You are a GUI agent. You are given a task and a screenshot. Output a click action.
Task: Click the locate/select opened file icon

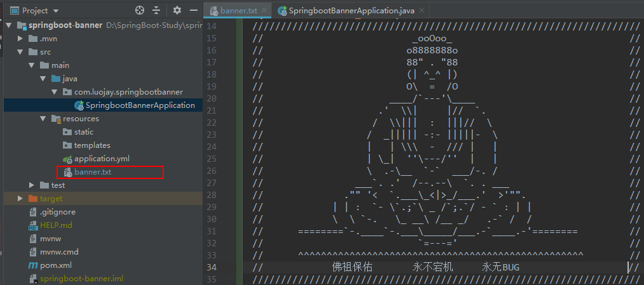(x=140, y=11)
